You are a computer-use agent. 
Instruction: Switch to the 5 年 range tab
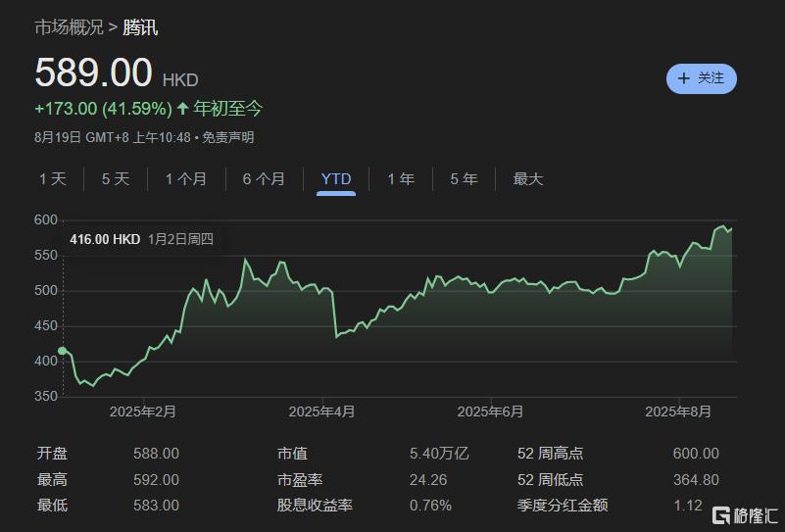point(464,178)
